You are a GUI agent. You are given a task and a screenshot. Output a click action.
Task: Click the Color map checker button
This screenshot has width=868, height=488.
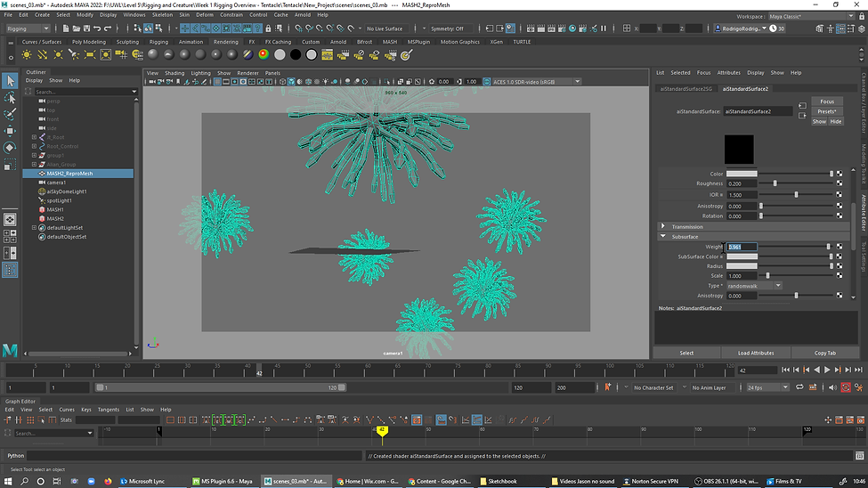[x=840, y=174]
